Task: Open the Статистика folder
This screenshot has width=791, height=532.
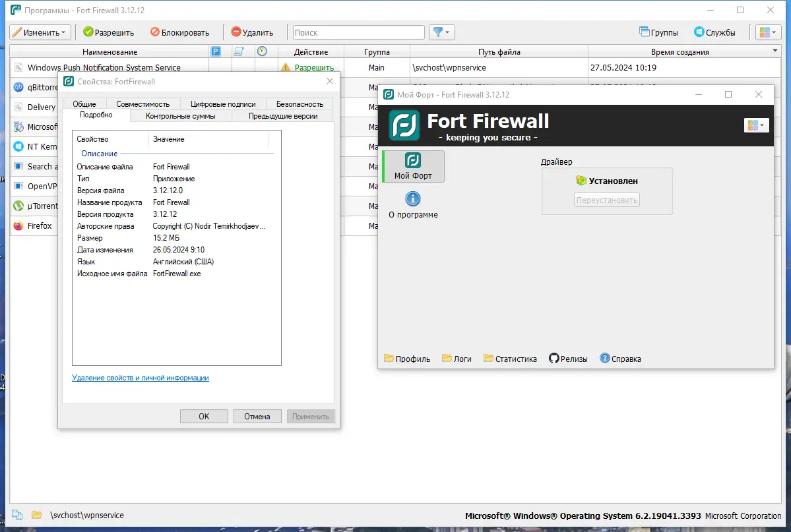Action: pyautogui.click(x=512, y=359)
